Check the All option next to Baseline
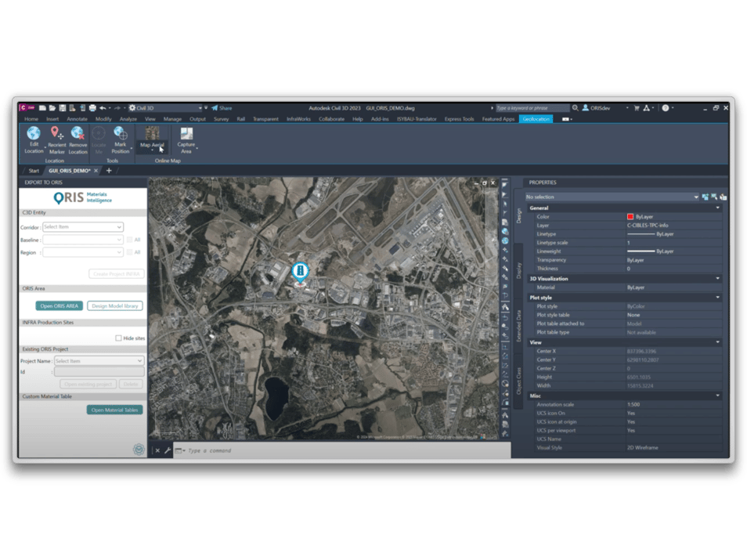Image resolution: width=747 pixels, height=560 pixels. (x=129, y=240)
